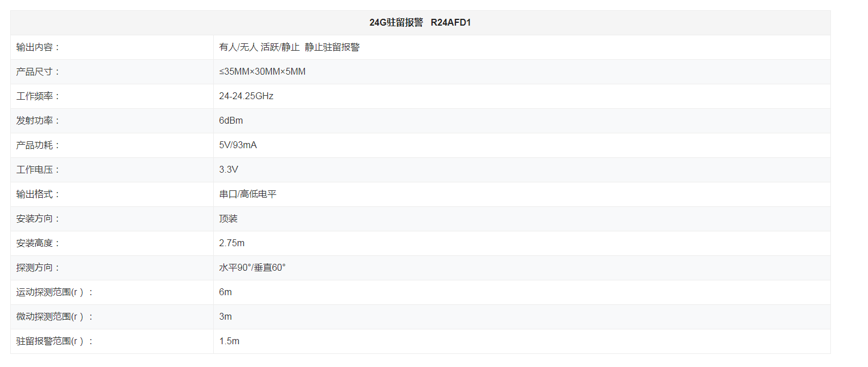
Task: Click the label '工作频率：'
Action: tap(38, 96)
